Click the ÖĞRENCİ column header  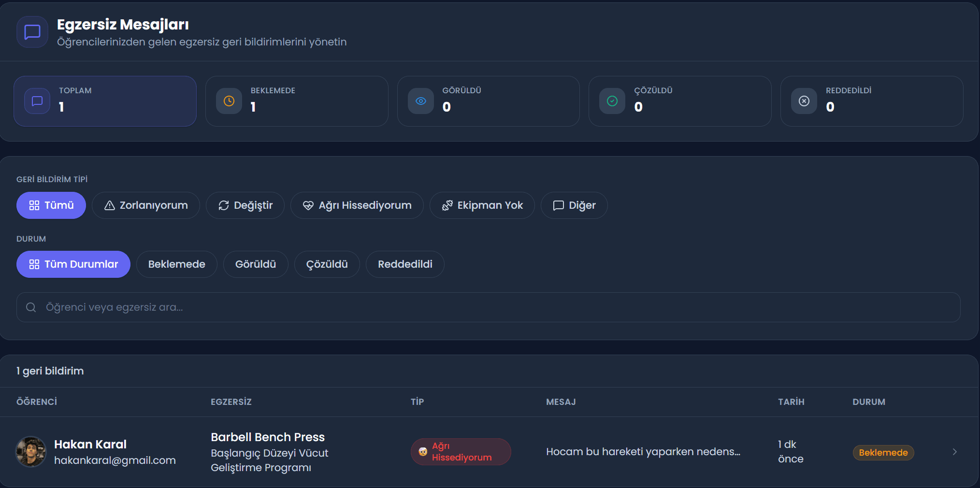pos(37,402)
